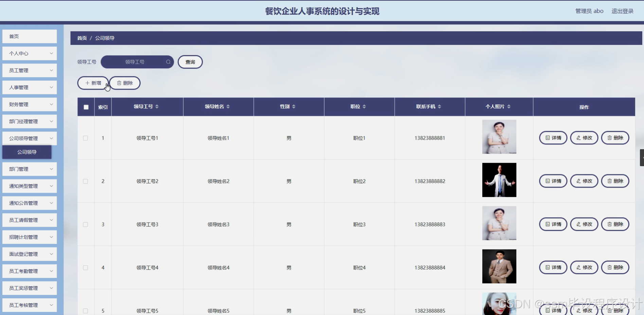Open 详情 for 领导工号2 row

coord(553,181)
